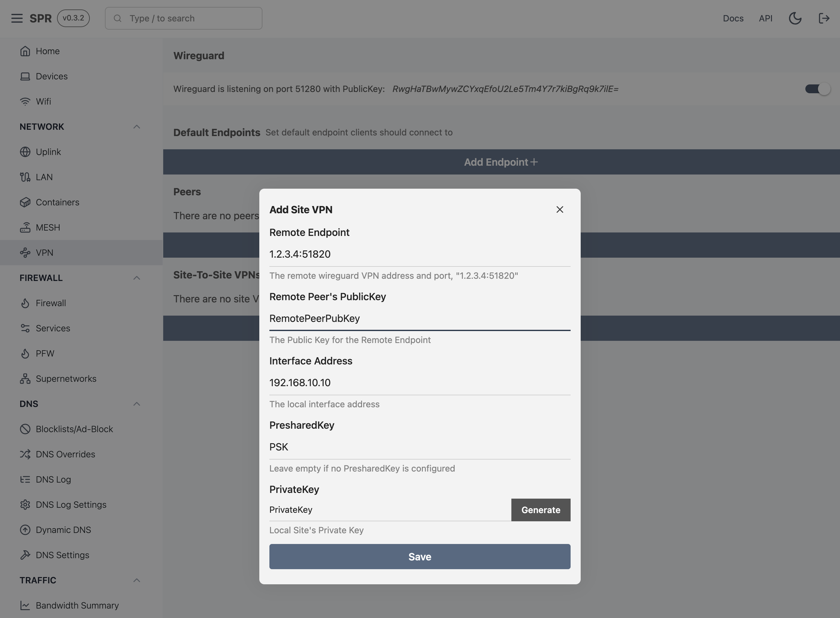This screenshot has height=618, width=840.
Task: Open Bandwidth Summary page
Action: click(81, 605)
